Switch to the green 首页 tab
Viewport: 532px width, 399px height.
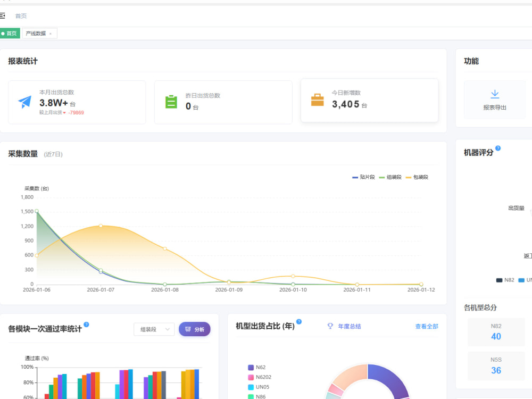pyautogui.click(x=10, y=33)
